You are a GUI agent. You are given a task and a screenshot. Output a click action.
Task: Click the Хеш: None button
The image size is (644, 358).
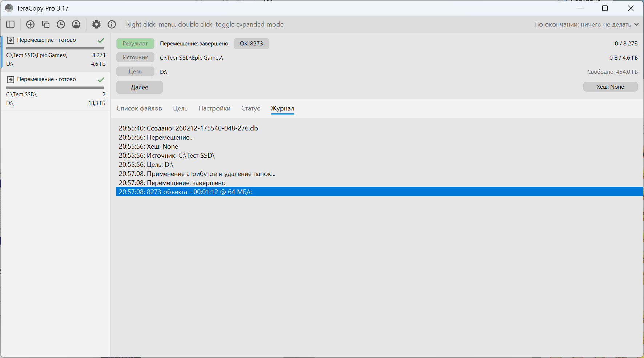click(x=611, y=87)
